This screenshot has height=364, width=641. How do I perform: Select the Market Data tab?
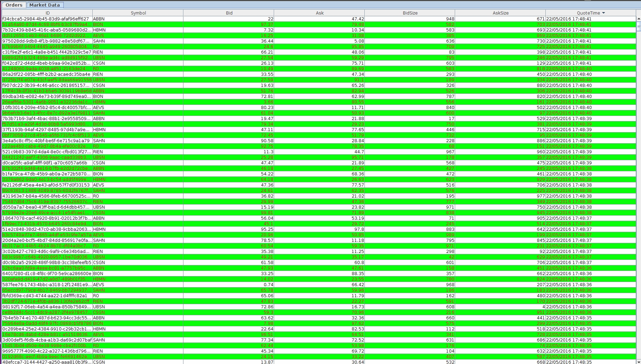pyautogui.click(x=45, y=5)
